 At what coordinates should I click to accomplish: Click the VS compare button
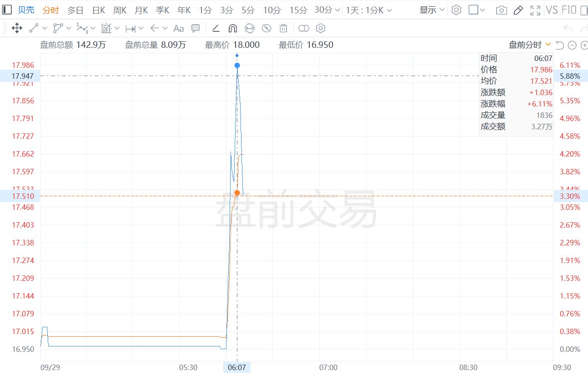tap(552, 10)
